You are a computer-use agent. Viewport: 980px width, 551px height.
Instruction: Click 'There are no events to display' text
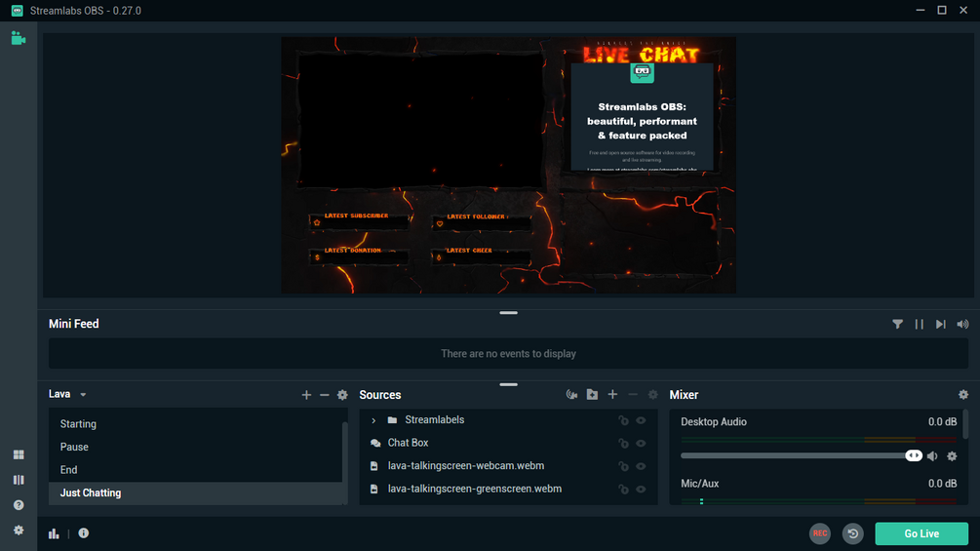coord(508,354)
